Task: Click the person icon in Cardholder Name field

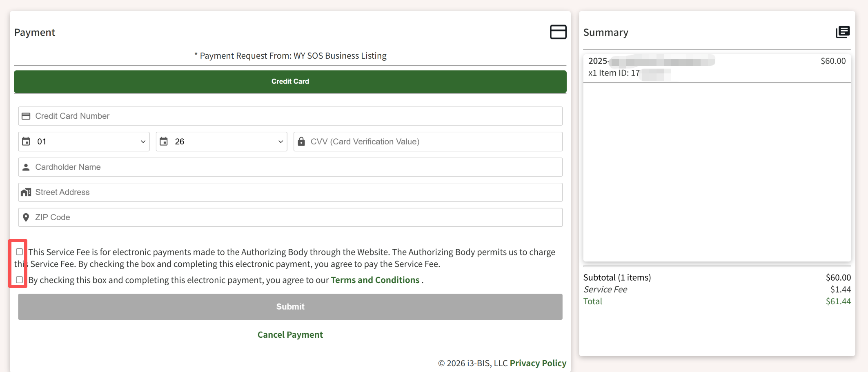Action: [x=26, y=167]
